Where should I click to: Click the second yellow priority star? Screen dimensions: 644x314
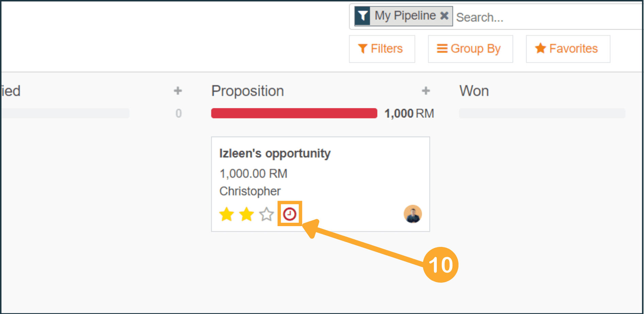pos(246,215)
